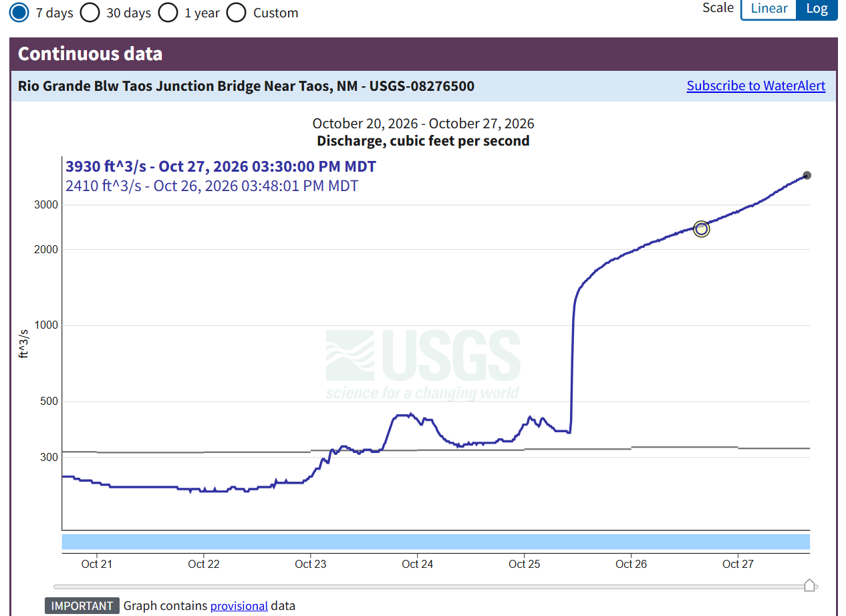The height and width of the screenshot is (616, 846).
Task: Click the Oct 23 axis label
Action: tap(311, 564)
